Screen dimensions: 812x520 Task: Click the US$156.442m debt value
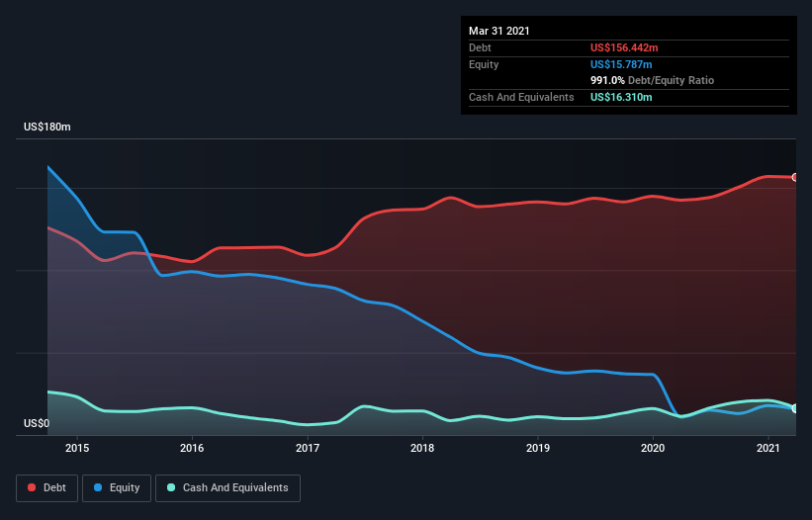pos(624,47)
